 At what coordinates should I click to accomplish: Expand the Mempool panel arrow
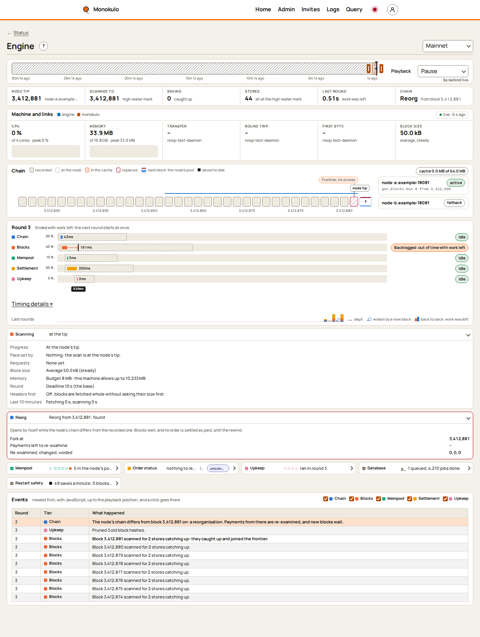click(117, 468)
